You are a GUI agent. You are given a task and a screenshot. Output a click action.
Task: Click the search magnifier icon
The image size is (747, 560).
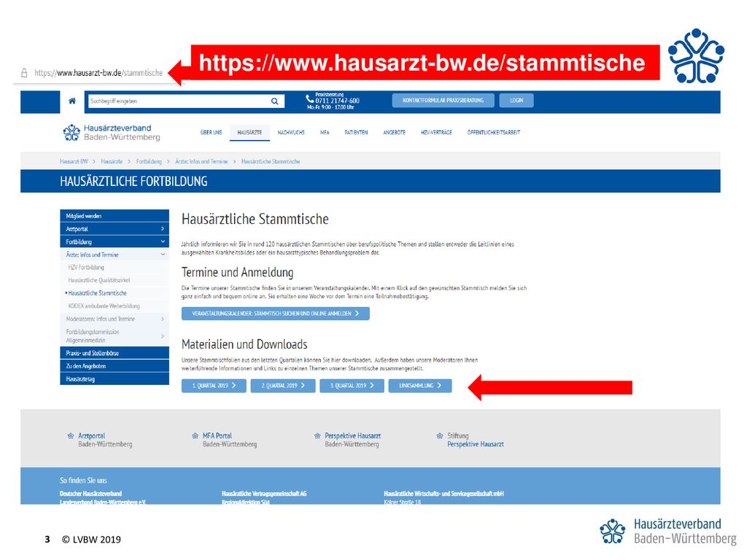[275, 101]
